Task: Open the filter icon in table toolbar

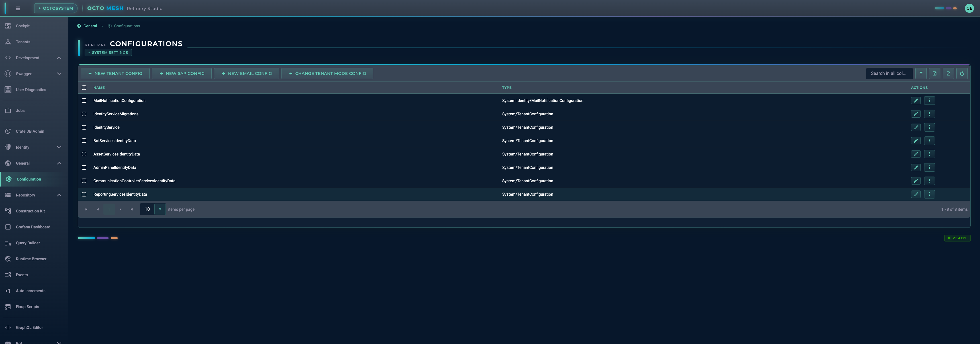Action: [921, 73]
